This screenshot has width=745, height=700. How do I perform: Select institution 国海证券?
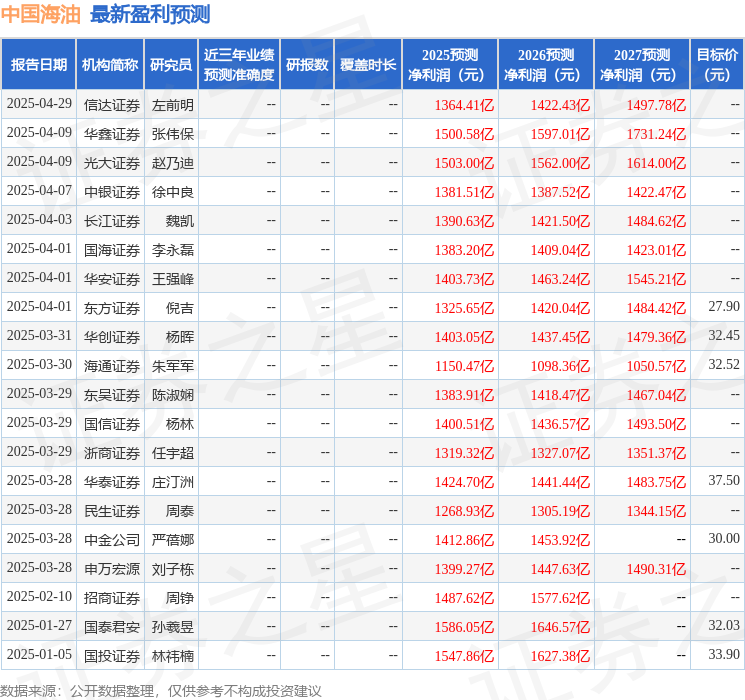click(x=112, y=249)
